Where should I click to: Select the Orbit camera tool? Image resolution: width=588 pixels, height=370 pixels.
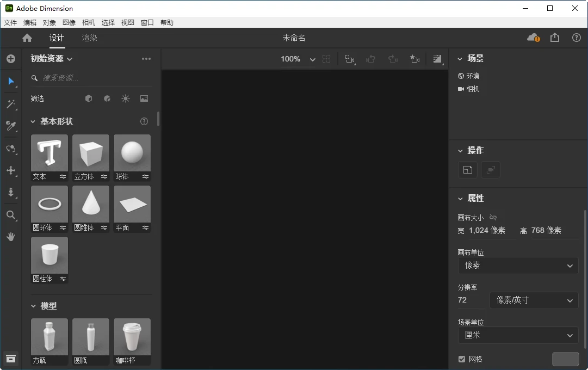11,149
